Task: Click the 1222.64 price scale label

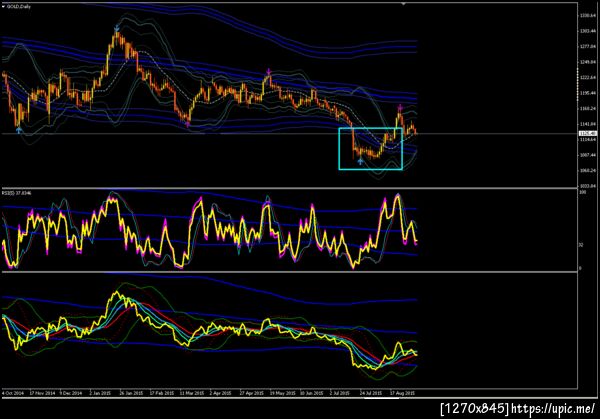Action: coord(587,78)
